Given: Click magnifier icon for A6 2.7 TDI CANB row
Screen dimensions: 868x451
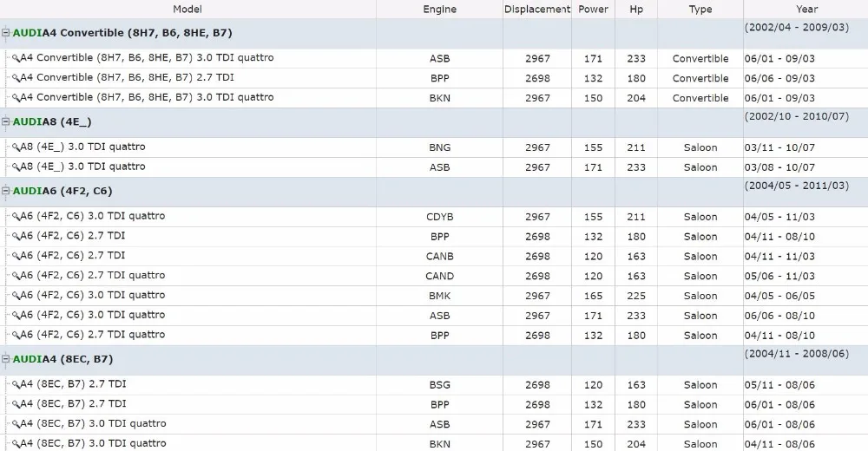Looking at the screenshot, I should tap(16, 256).
